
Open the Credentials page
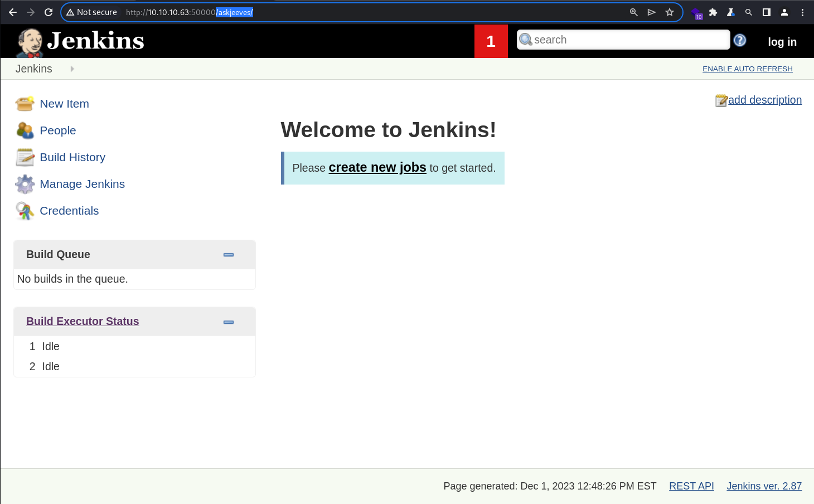tap(69, 211)
